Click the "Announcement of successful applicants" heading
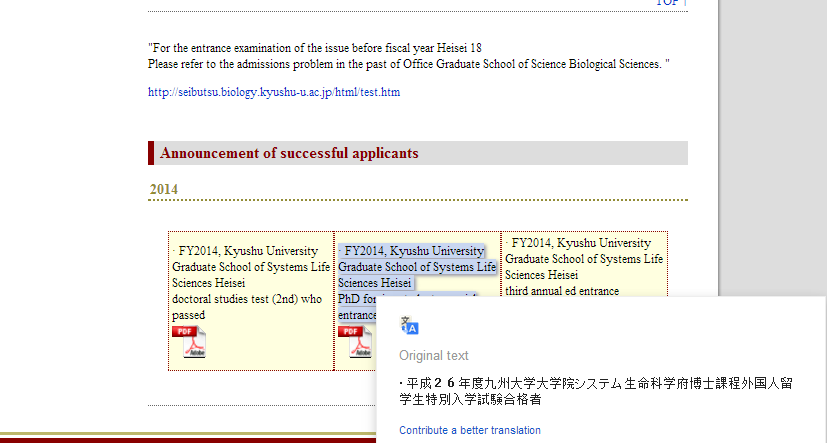The height and width of the screenshot is (443, 827). tap(289, 153)
